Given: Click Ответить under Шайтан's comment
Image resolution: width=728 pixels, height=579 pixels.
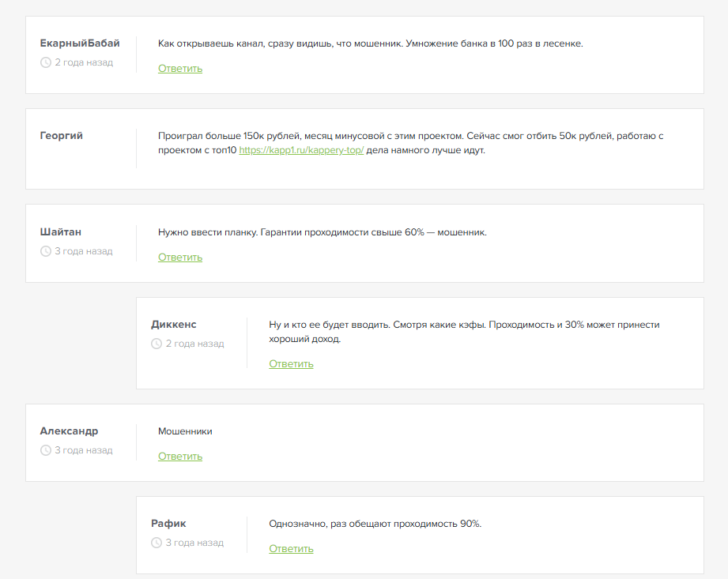Looking at the screenshot, I should click(180, 258).
